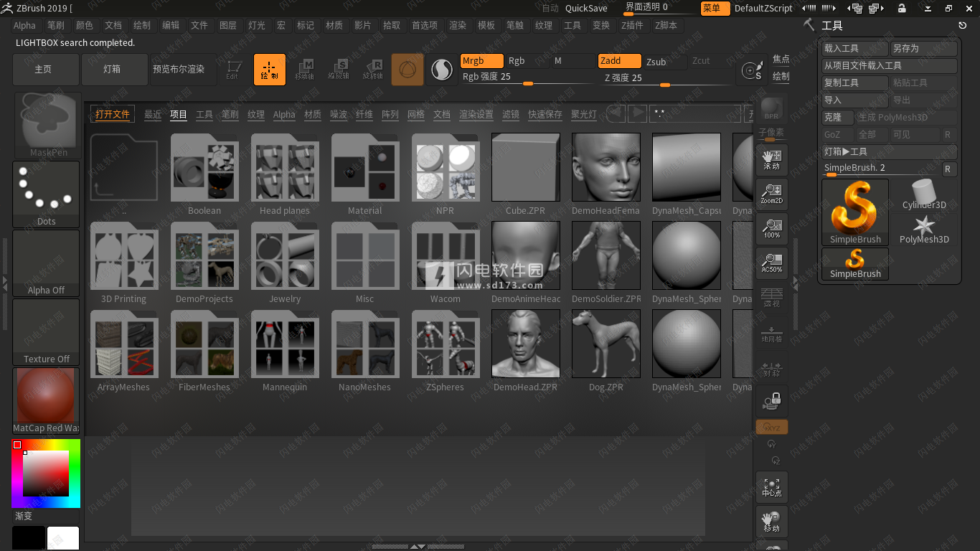Open the Dots stroke type picker
Screen dimensions: 980x551
click(46, 194)
